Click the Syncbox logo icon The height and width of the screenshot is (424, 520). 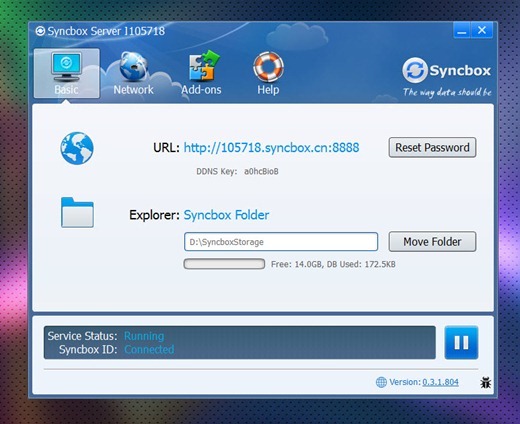point(415,70)
